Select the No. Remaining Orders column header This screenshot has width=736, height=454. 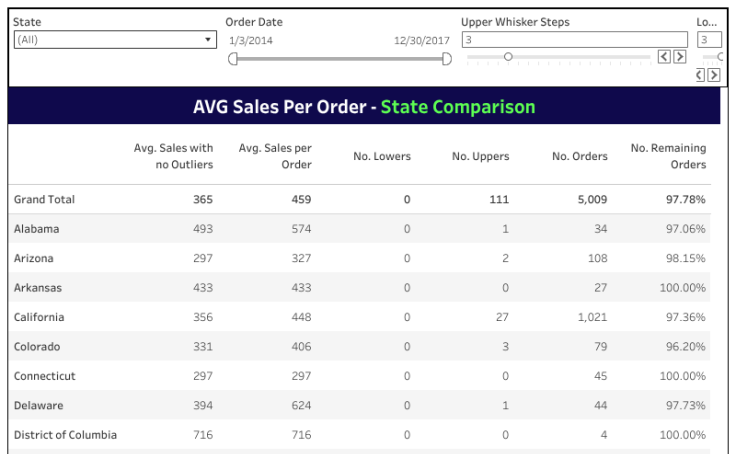tap(668, 156)
